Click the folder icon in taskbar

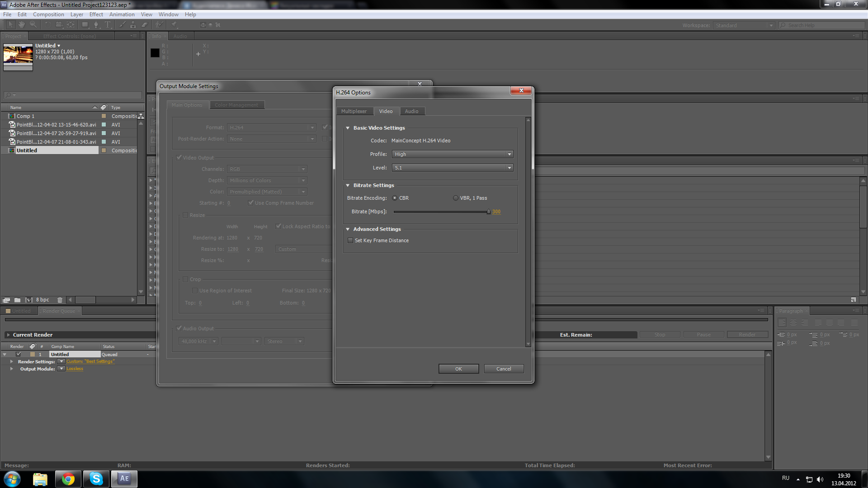click(39, 479)
